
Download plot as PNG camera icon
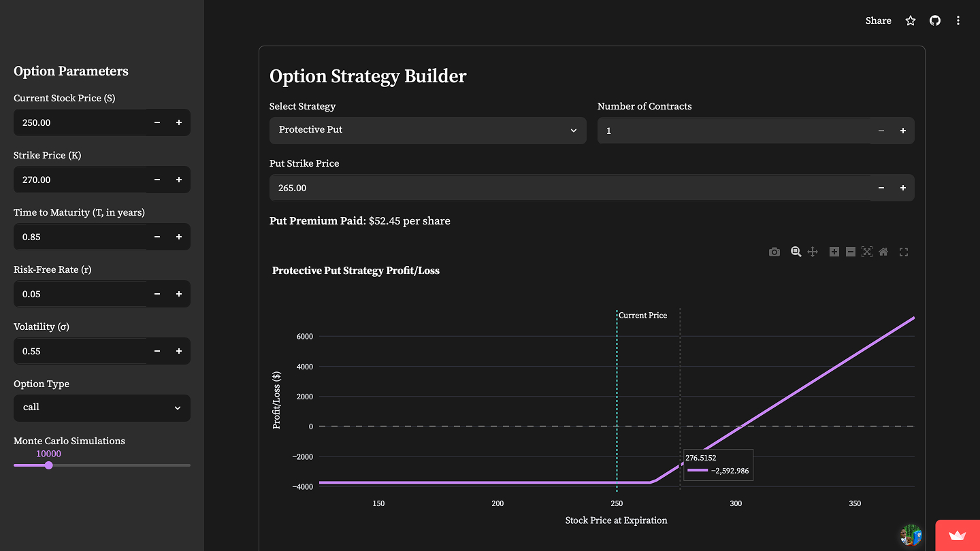[x=774, y=252]
